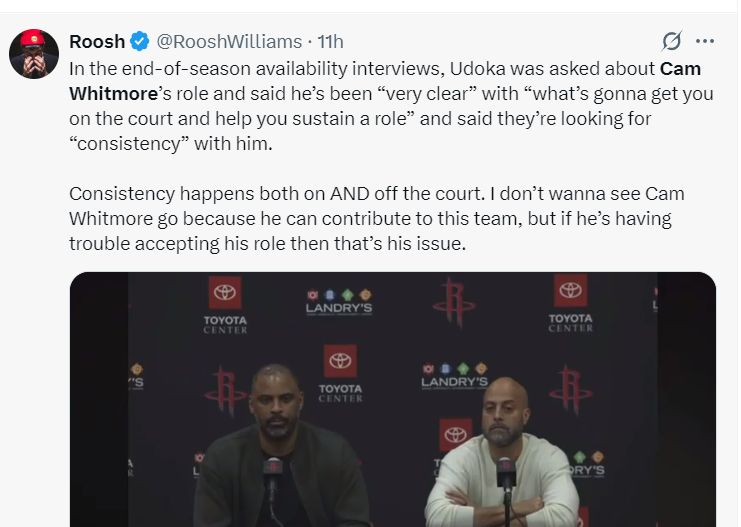Click the man in white sweater in video
The width and height of the screenshot is (741, 527).
click(505, 454)
